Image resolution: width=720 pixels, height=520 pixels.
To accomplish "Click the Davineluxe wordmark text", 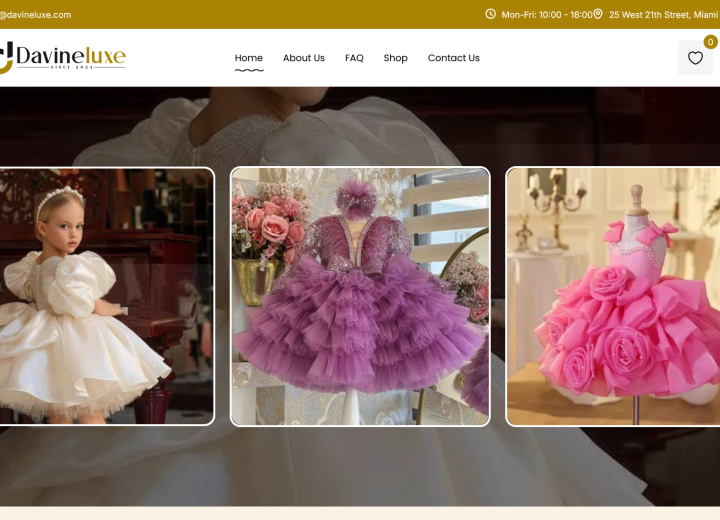I will coord(71,54).
